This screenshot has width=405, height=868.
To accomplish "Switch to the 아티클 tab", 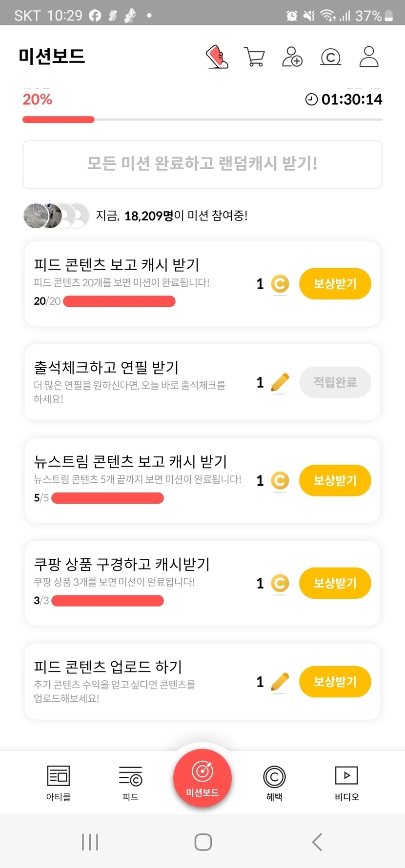I will coord(59,782).
